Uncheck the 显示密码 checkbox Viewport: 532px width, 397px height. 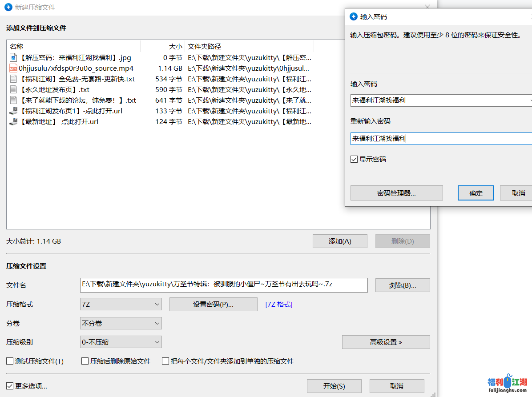(x=354, y=159)
